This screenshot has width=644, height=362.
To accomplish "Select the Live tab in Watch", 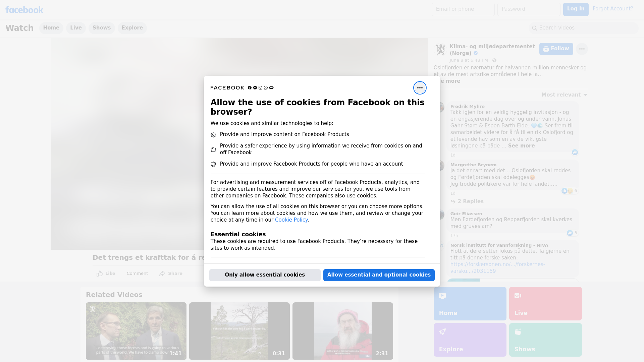I will pyautogui.click(x=76, y=28).
